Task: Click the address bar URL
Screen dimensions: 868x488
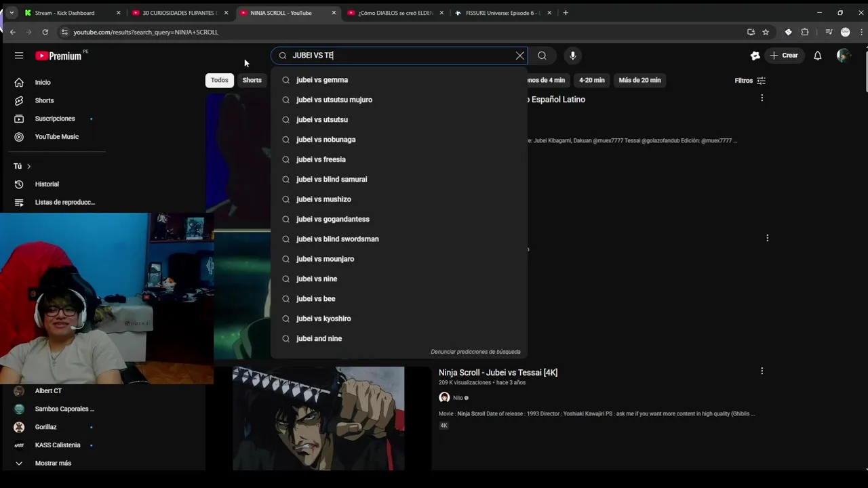Action: pyautogui.click(x=146, y=32)
